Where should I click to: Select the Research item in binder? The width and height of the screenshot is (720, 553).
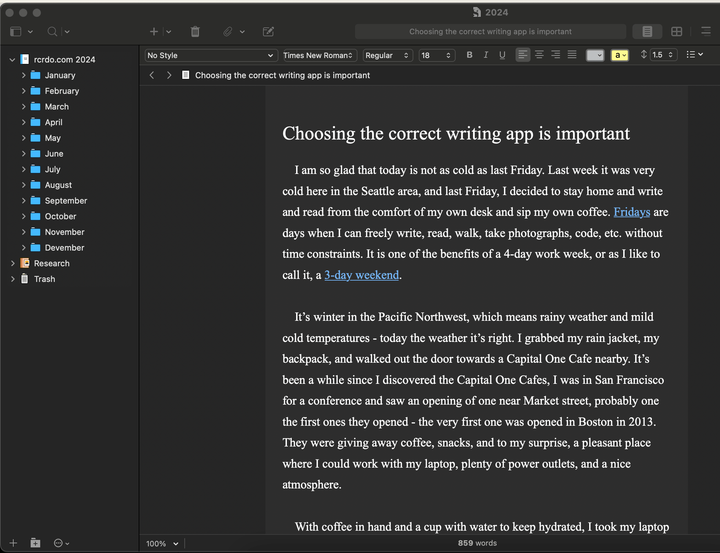(51, 263)
